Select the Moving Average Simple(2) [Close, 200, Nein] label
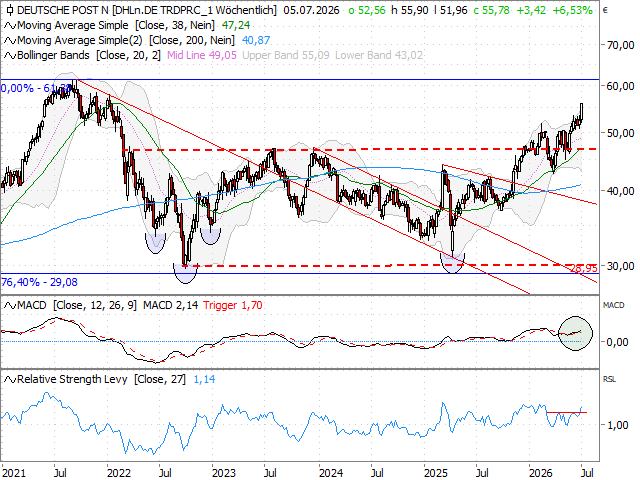Screen dimensions: 640x480 click(126, 40)
